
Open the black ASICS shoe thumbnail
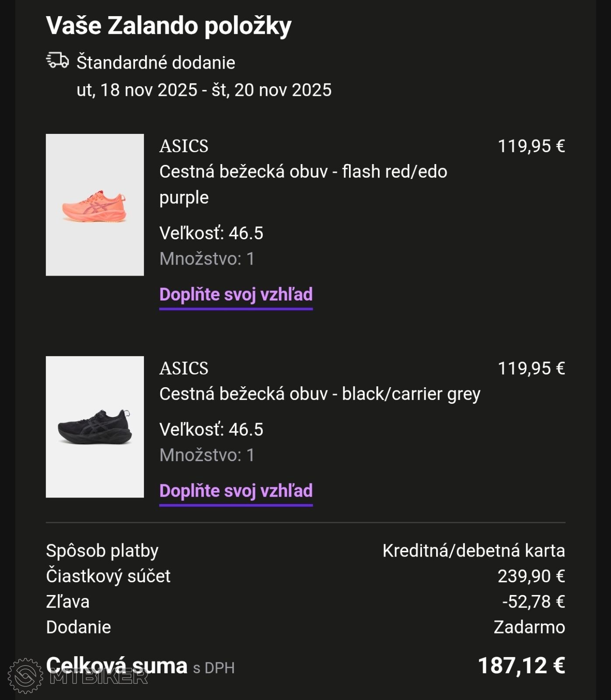coord(95,427)
